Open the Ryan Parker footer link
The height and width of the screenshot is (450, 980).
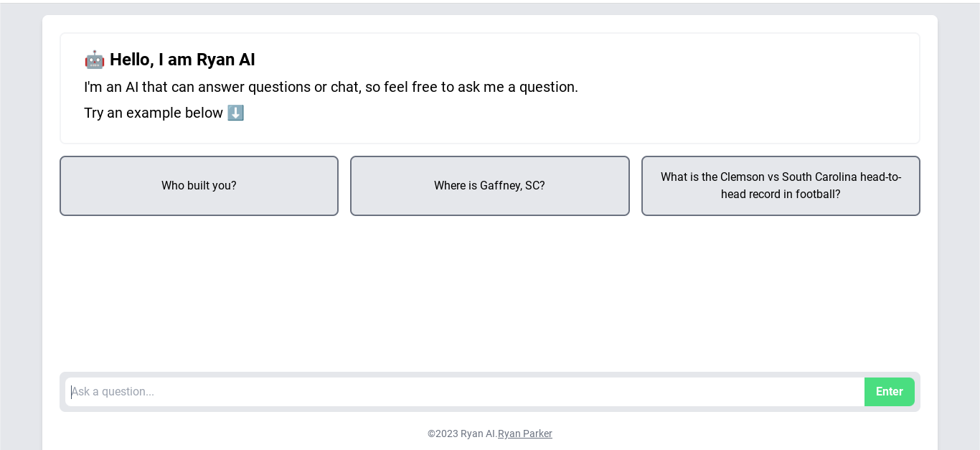coord(524,433)
